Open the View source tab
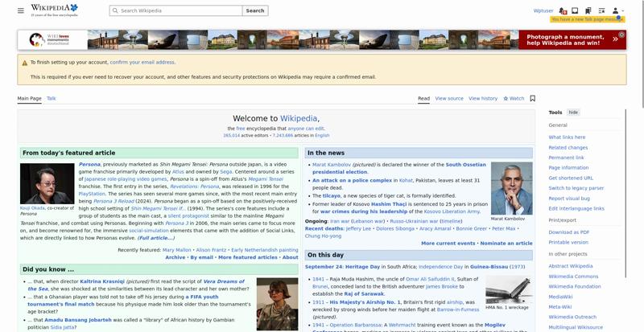The image size is (644, 332). (449, 99)
